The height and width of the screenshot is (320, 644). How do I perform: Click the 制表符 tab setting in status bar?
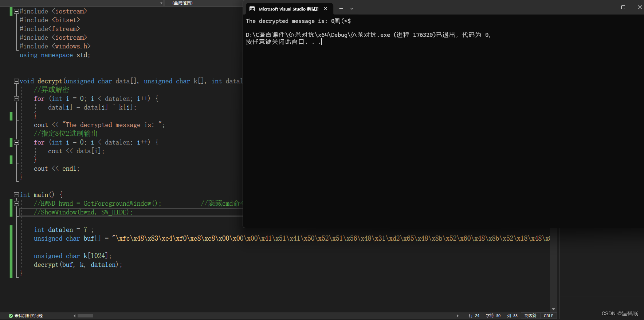point(530,316)
